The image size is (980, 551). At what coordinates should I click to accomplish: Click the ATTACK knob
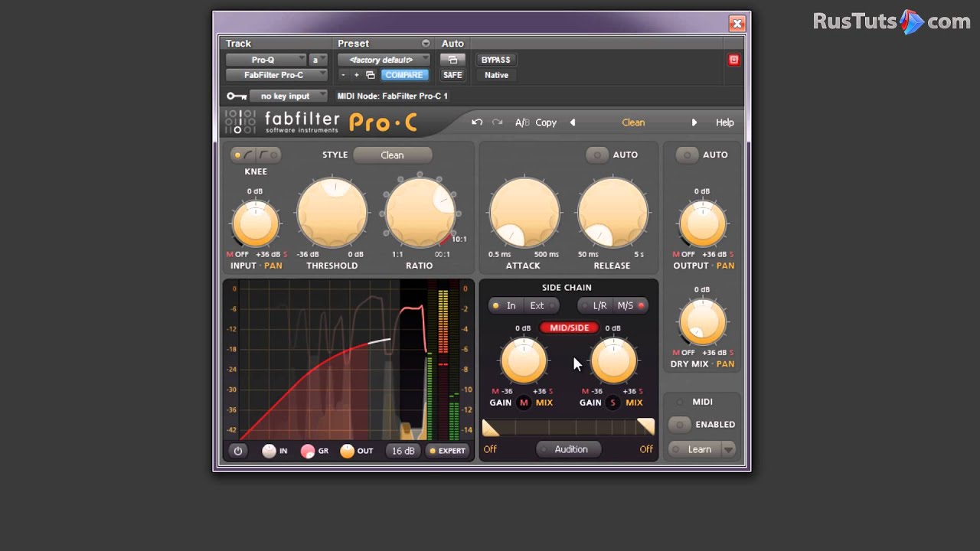[x=524, y=214]
